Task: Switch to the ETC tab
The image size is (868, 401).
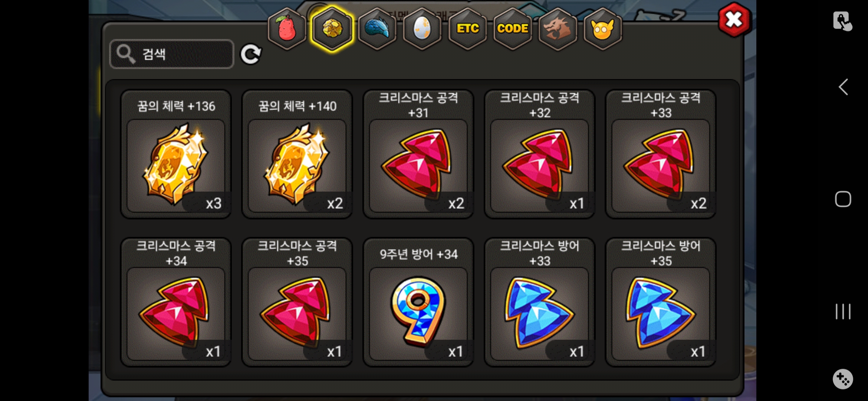Action: tap(467, 29)
